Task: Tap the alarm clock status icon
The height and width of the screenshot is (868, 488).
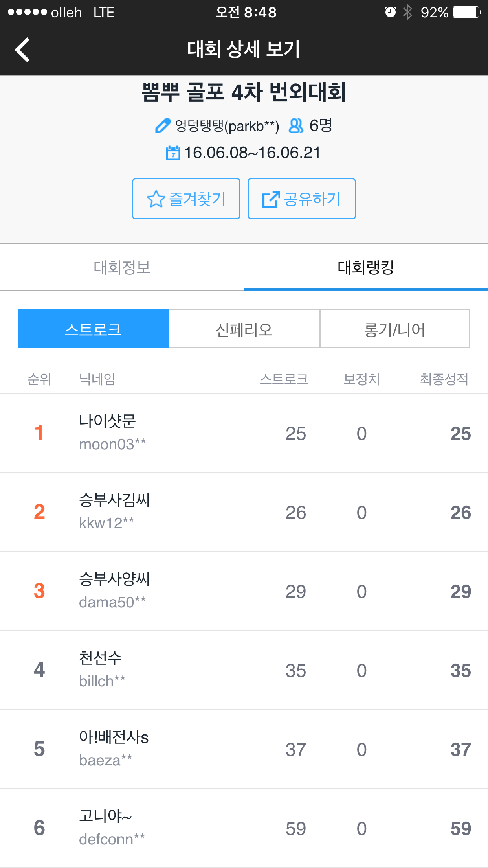Action: [x=390, y=12]
